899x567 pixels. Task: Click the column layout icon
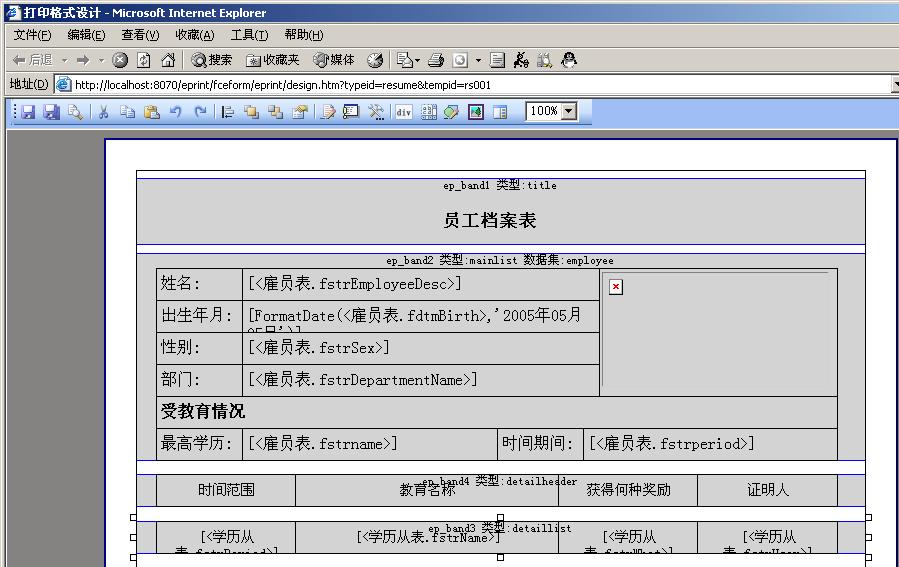[x=500, y=112]
